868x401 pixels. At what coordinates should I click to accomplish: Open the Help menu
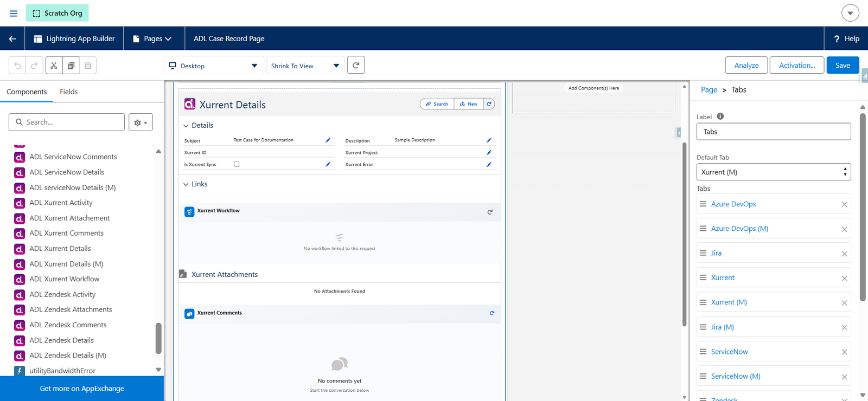pos(846,38)
